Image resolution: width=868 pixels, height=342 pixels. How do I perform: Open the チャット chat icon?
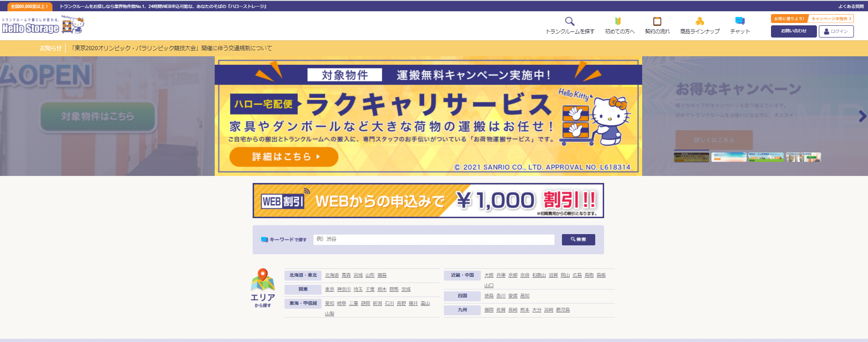(x=740, y=22)
